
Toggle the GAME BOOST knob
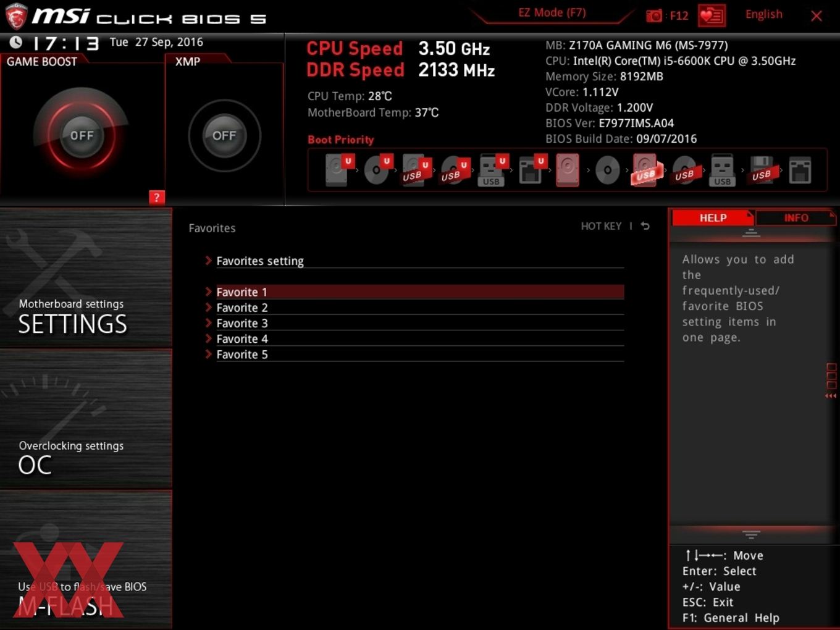tap(82, 135)
